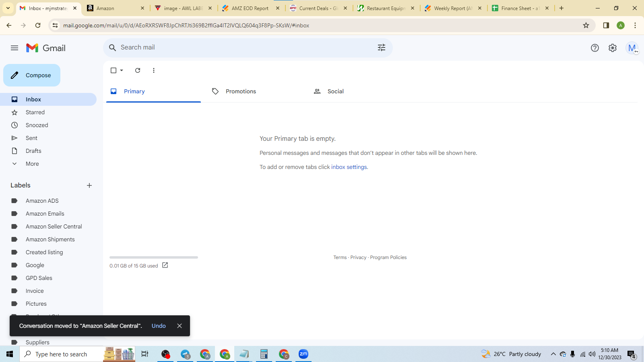Show hidden system tray icons chevron
Image resolution: width=644 pixels, height=362 pixels.
[x=553, y=354]
